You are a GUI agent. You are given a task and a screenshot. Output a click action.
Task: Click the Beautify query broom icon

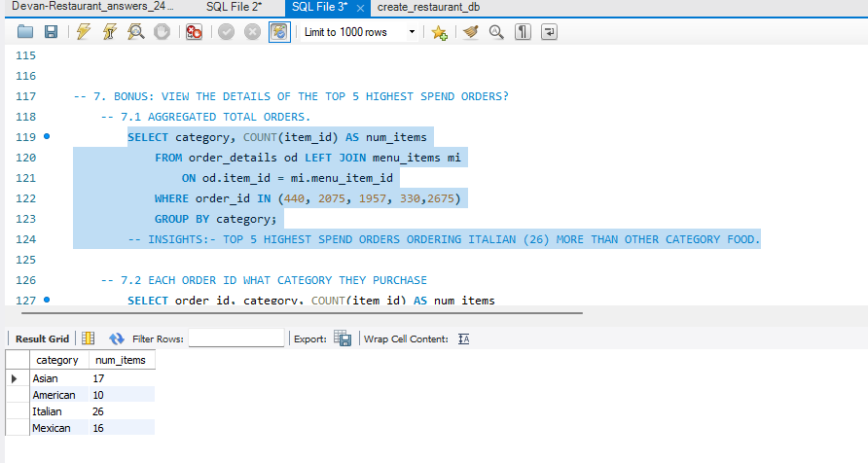471,32
